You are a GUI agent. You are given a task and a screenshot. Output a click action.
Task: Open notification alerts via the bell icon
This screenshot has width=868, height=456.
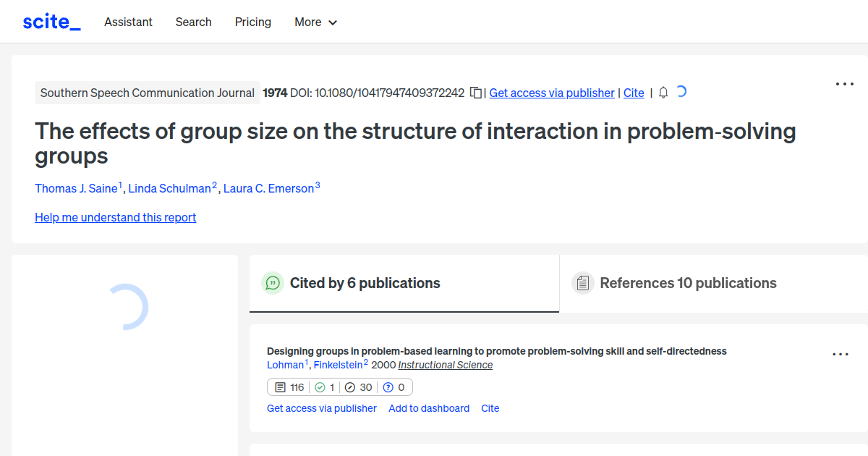663,93
